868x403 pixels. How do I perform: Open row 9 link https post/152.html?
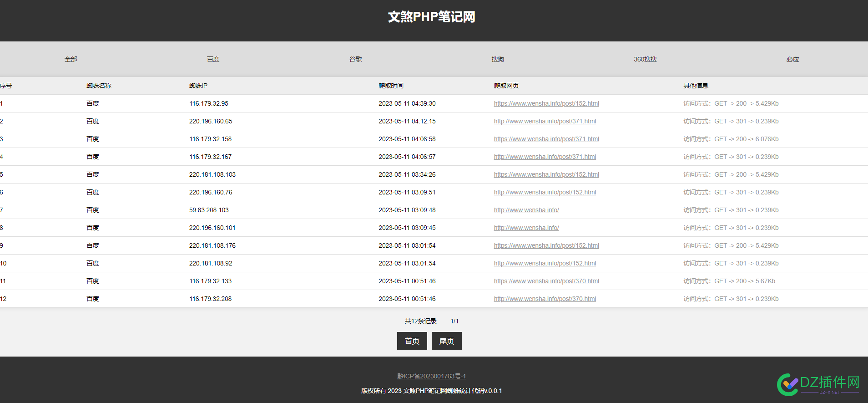[x=546, y=245]
